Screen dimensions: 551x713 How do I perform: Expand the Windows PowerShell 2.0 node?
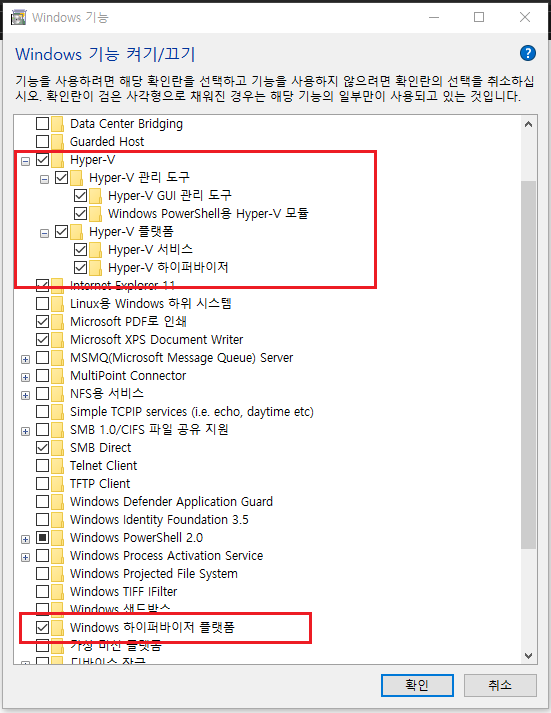click(x=25, y=539)
